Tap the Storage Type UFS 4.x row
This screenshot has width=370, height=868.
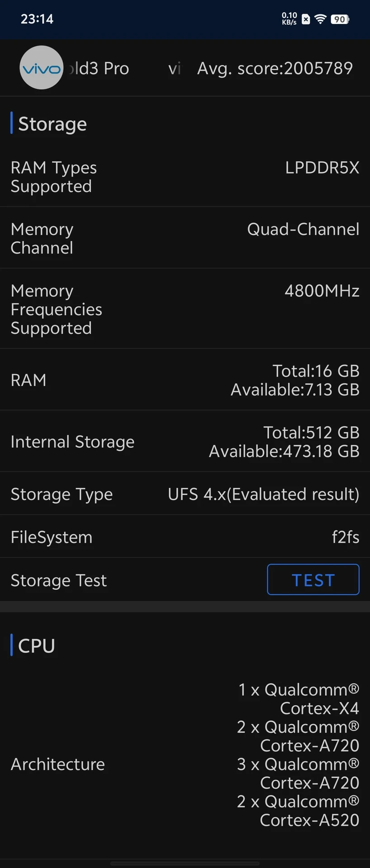point(185,494)
